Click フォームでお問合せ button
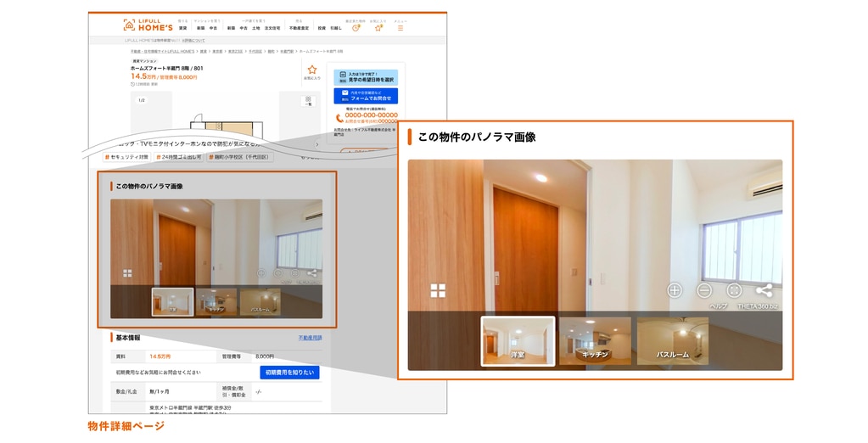Screen dimensions: 868x443 click(x=366, y=96)
